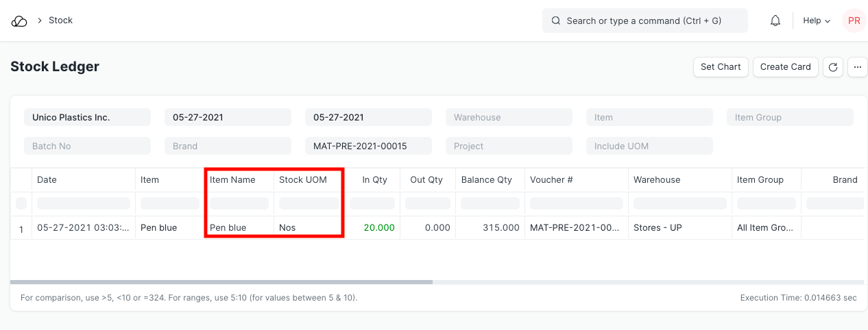
Task: Open the three-dots more options menu
Action: (x=857, y=67)
